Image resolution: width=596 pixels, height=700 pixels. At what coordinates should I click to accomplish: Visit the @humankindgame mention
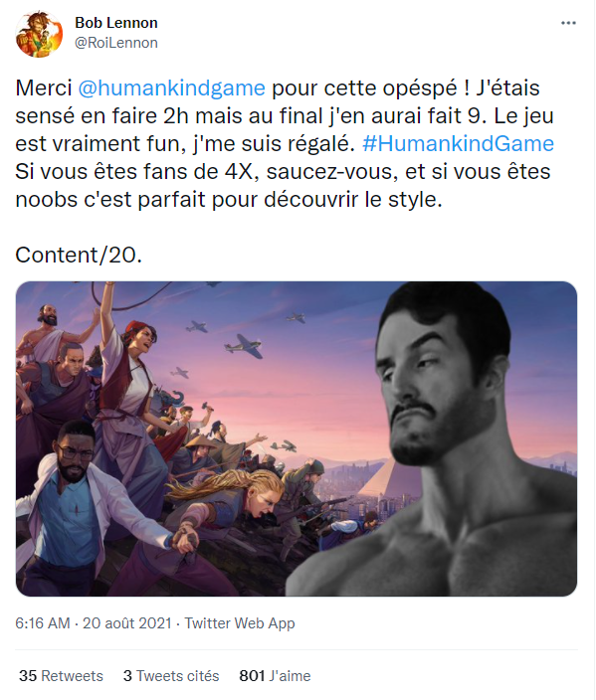pyautogui.click(x=171, y=87)
